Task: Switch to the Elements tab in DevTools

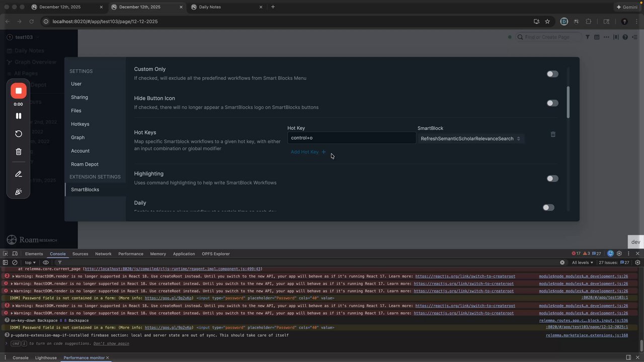Action: (34, 254)
